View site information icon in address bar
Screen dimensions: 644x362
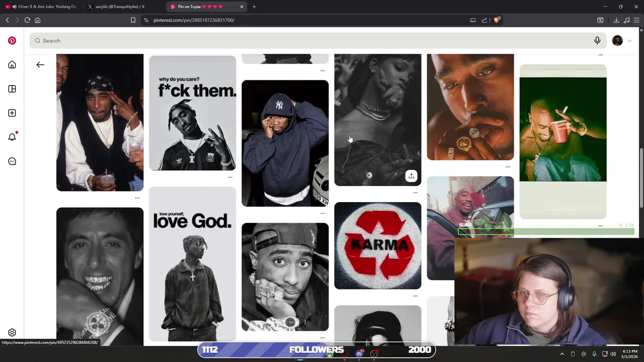coord(146,20)
